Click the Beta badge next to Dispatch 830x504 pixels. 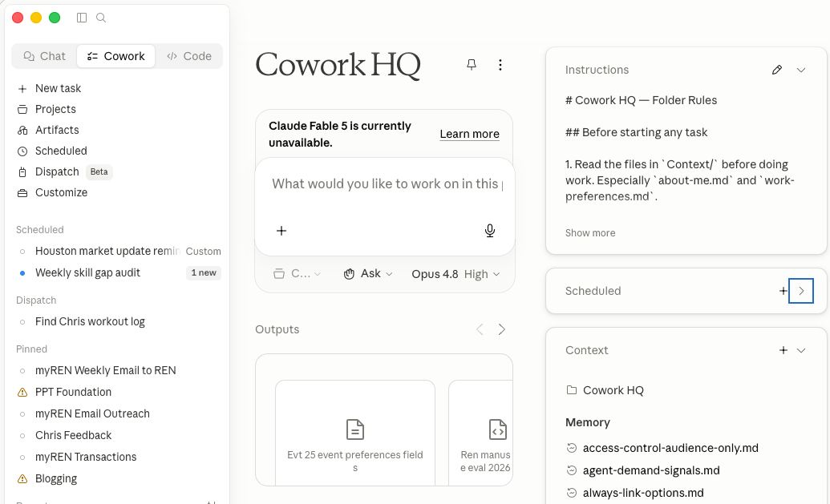coord(99,172)
